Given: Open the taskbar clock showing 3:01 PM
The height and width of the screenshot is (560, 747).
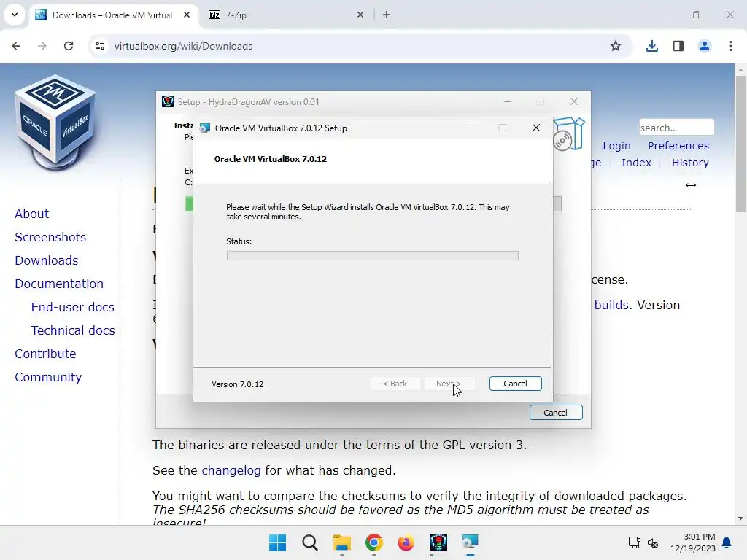Looking at the screenshot, I should [x=692, y=542].
